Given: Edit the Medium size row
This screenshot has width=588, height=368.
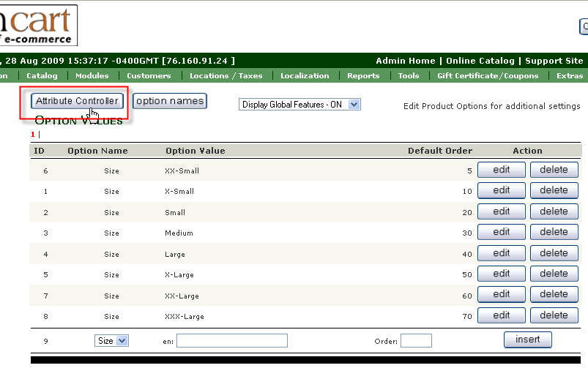Looking at the screenshot, I should point(501,233).
